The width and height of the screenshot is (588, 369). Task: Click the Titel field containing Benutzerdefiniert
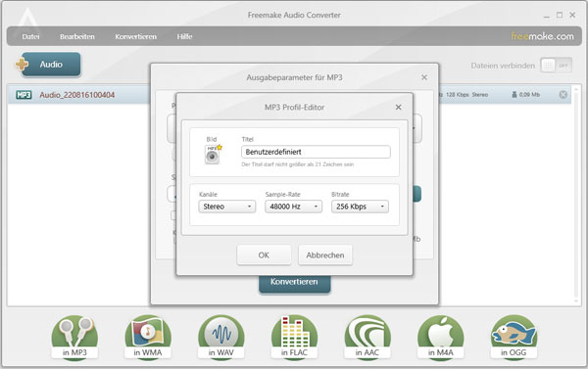(316, 152)
